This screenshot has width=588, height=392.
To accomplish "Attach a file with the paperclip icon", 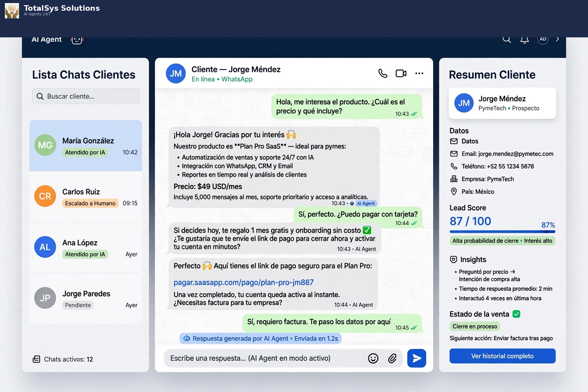I will (x=392, y=358).
